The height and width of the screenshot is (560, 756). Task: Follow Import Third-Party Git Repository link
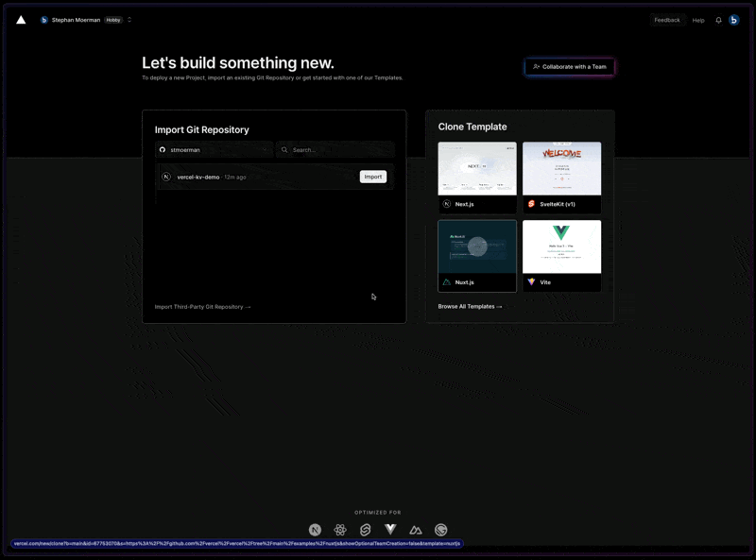pos(202,307)
